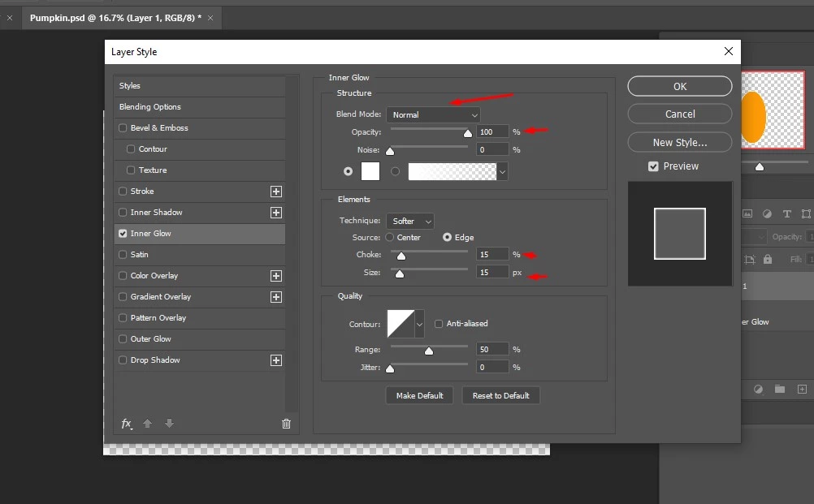Add another Stroke effect with plus icon

click(276, 192)
